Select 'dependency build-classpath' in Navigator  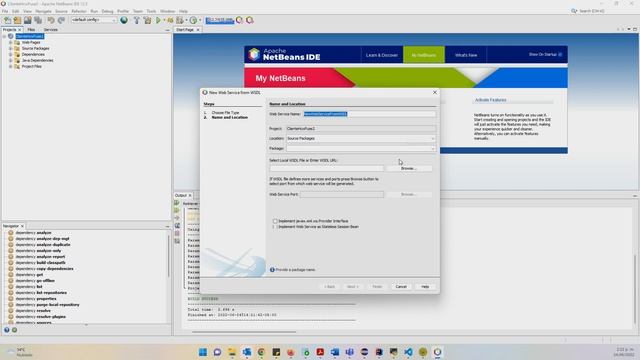click(40, 262)
